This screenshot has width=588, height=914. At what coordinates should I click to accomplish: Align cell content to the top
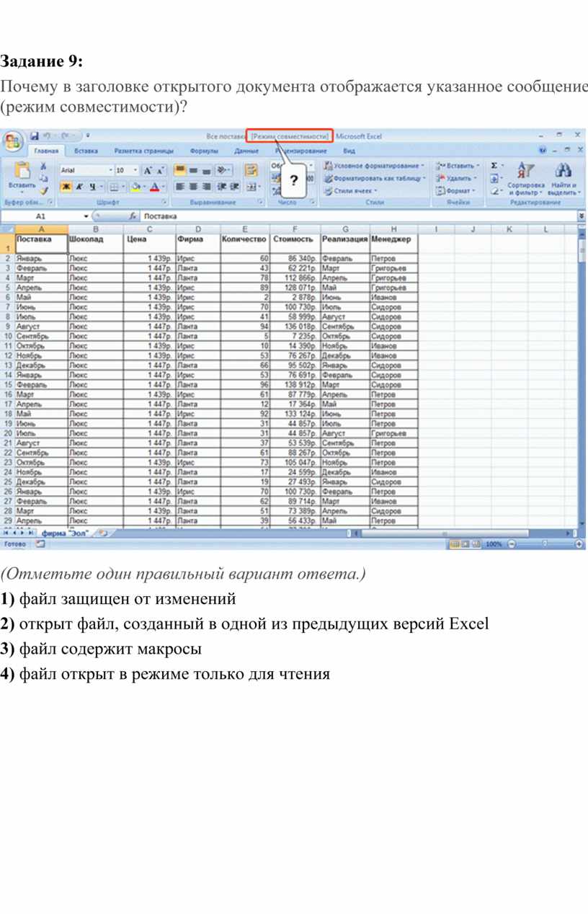179,170
